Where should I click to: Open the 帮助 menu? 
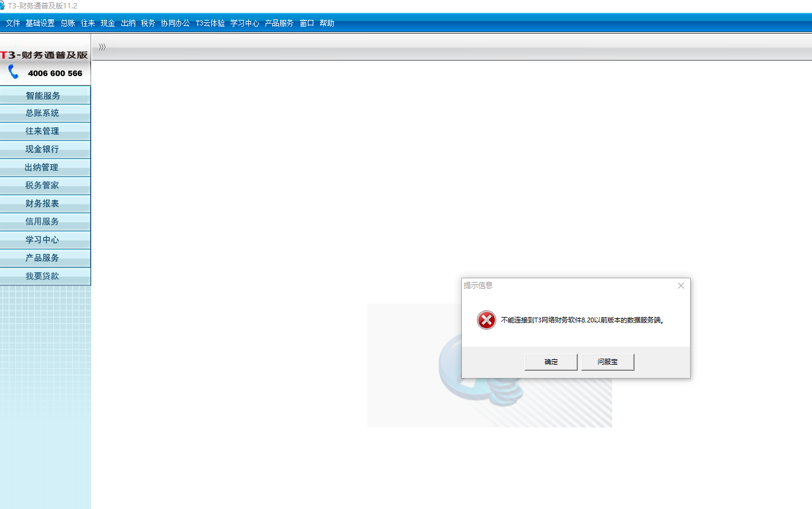[327, 24]
